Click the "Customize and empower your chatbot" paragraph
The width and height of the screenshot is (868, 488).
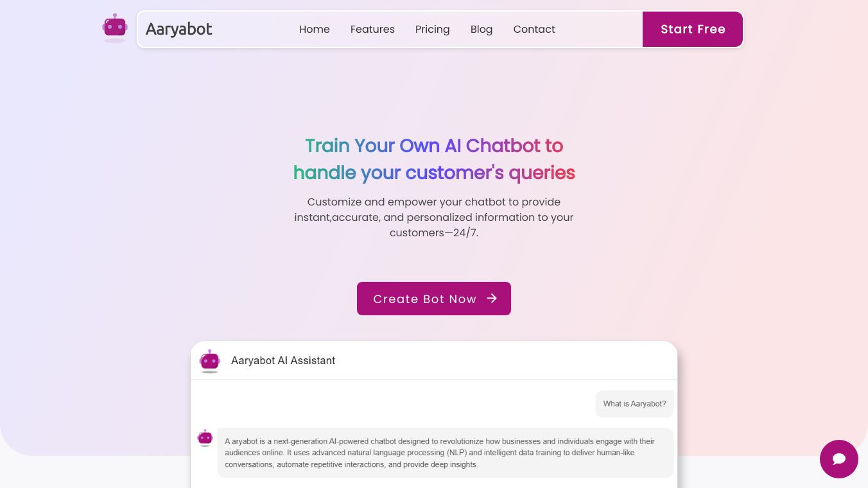[434, 217]
